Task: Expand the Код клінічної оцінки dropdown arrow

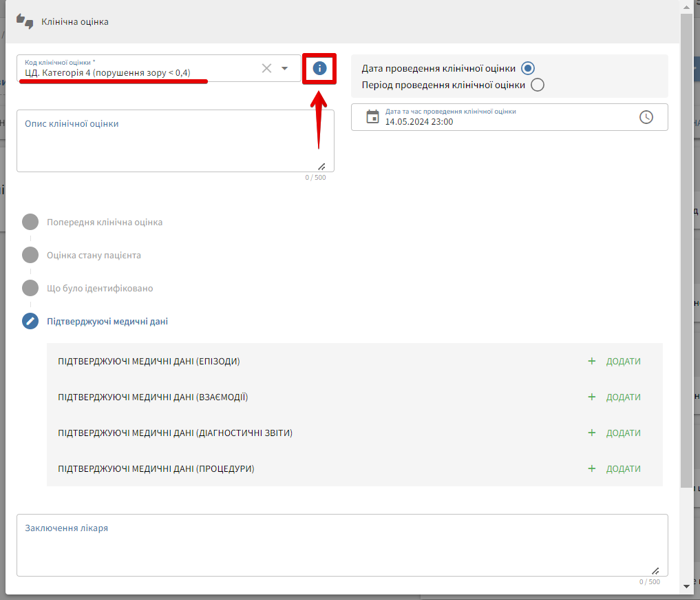Action: [285, 68]
